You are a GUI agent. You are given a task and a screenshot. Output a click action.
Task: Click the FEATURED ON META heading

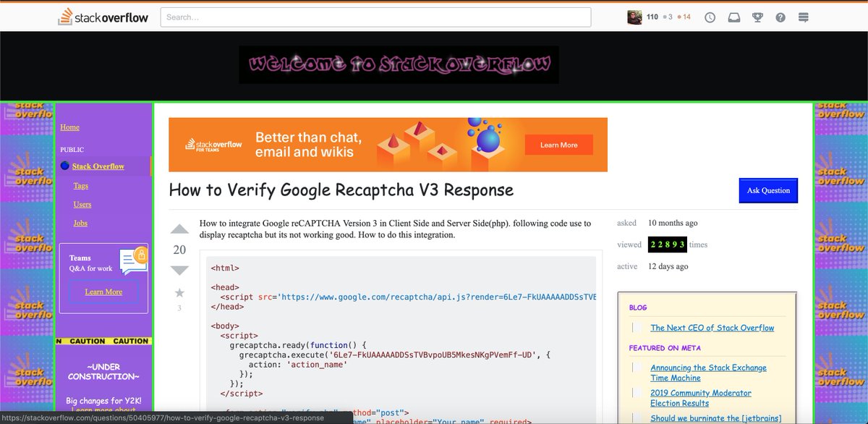point(665,348)
